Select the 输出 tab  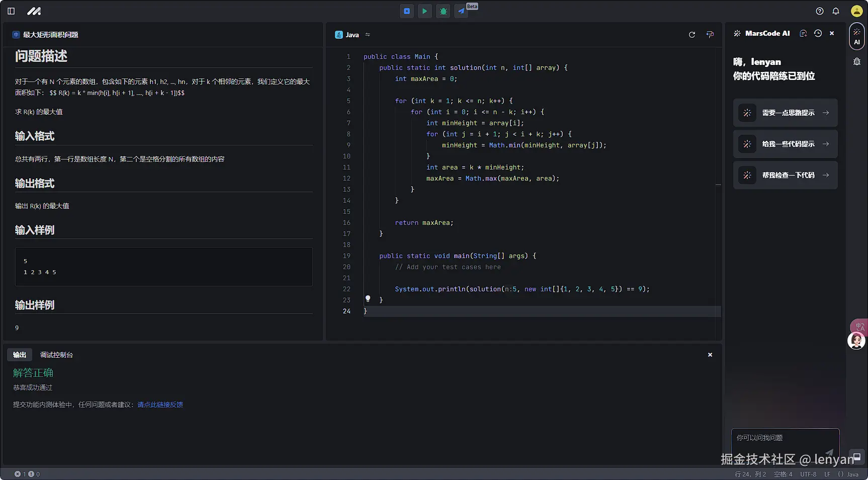click(20, 355)
